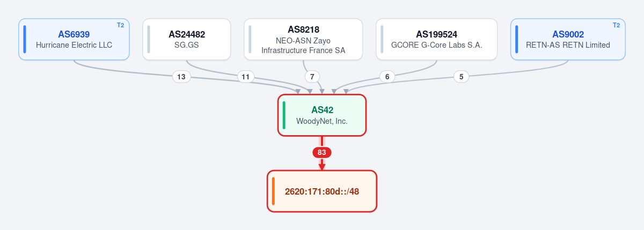Viewport: 644px width, 230px height.
Task: Click the green bar on the AS42 node
Action: click(284, 115)
